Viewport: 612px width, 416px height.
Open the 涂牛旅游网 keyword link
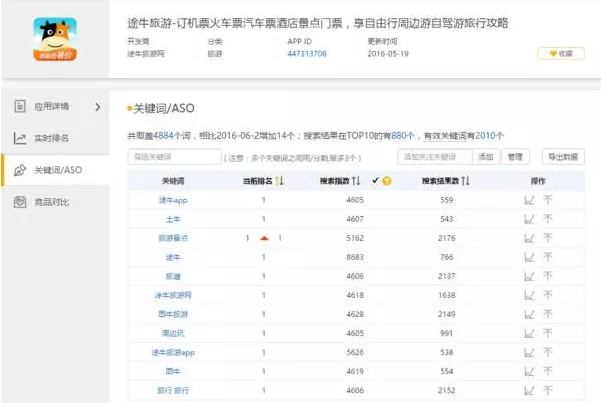(x=173, y=295)
